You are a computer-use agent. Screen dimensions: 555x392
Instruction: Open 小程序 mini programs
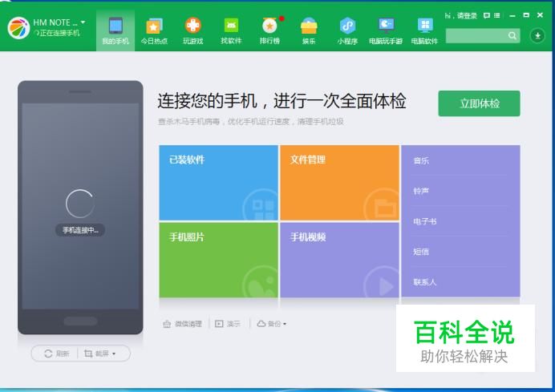[347, 31]
